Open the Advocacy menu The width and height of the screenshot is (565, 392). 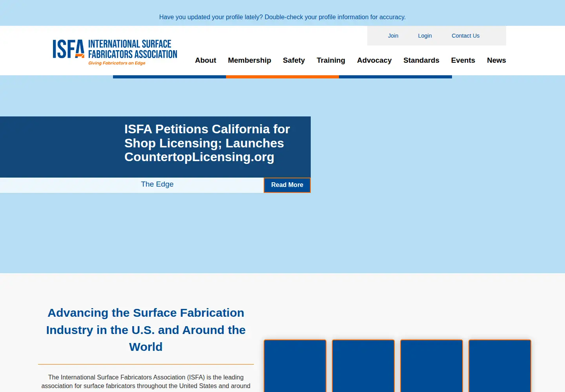374,60
